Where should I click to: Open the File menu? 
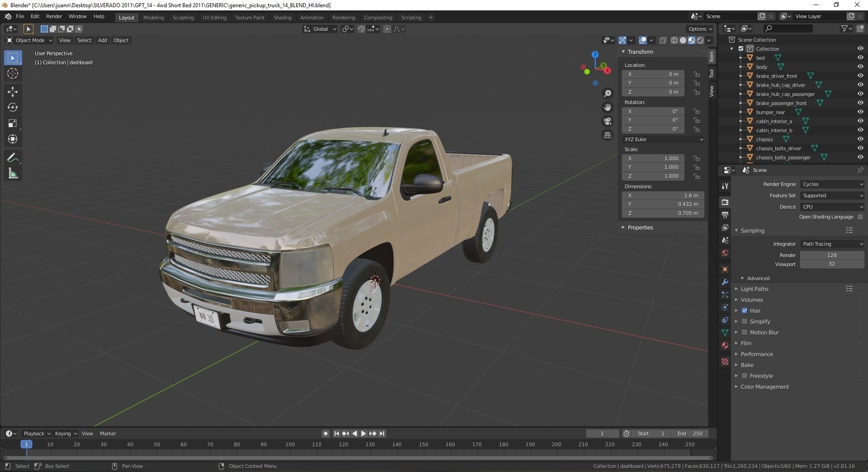click(20, 16)
